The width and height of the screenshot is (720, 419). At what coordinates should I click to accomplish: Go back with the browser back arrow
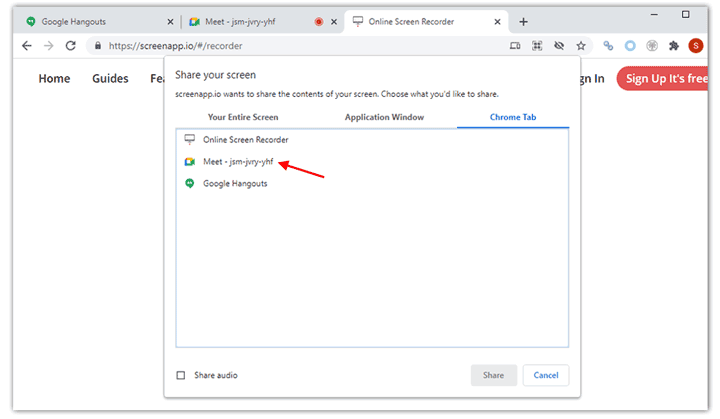coord(27,46)
